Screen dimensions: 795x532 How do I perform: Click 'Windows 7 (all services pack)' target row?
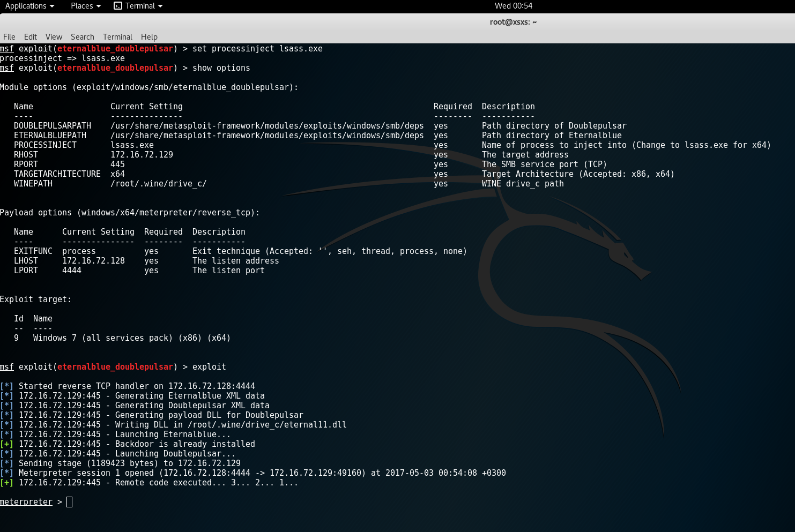pyautogui.click(x=122, y=338)
